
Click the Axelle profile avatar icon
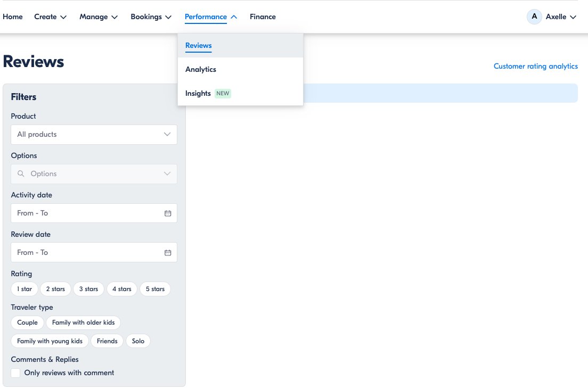click(534, 16)
